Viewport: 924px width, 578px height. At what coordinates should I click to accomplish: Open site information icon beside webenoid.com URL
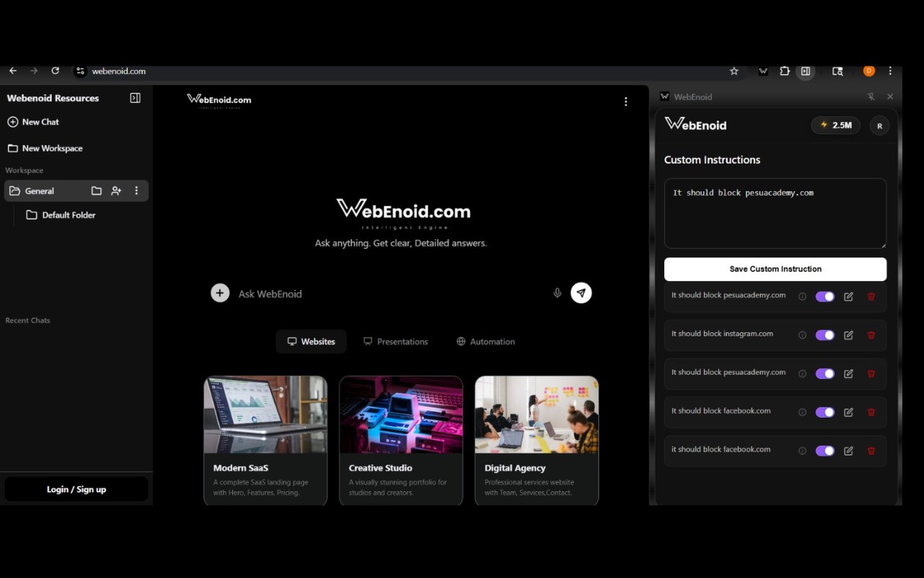[81, 71]
